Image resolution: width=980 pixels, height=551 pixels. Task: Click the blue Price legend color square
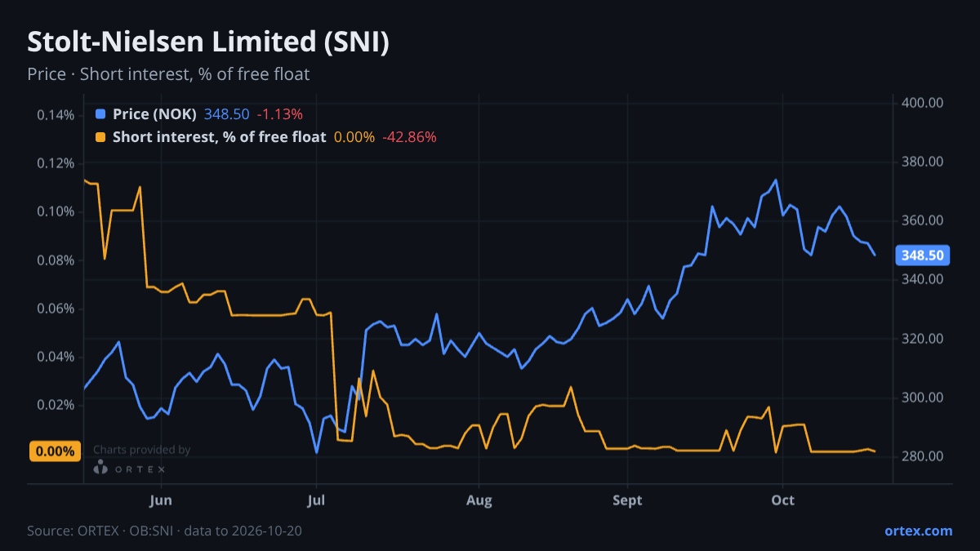click(x=100, y=114)
